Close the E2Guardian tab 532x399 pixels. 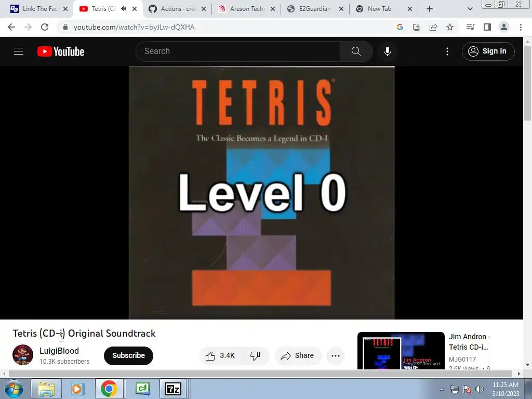click(341, 9)
